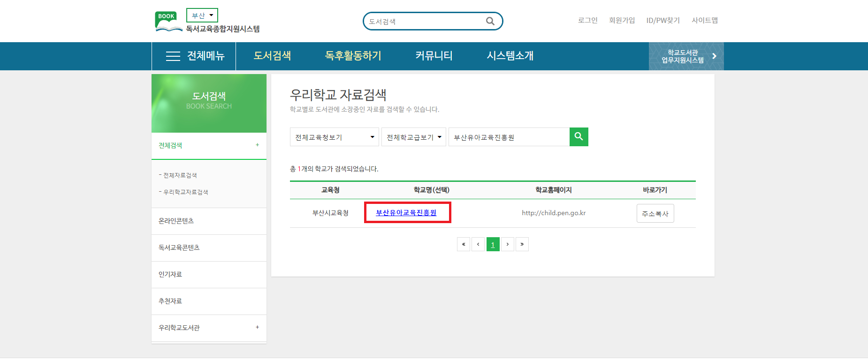Screen dimensions: 868x360
Task: Click the http://child.pen.go.kr homepage text
Action: click(x=554, y=213)
